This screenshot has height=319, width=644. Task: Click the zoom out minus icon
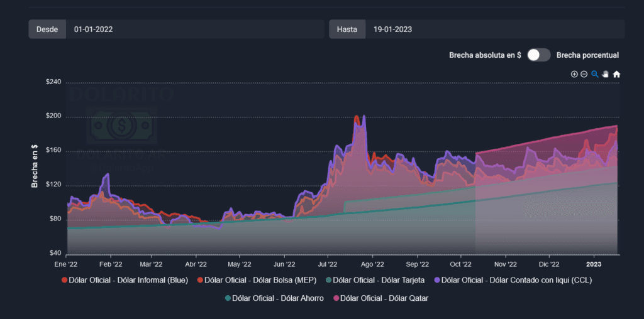click(x=584, y=74)
